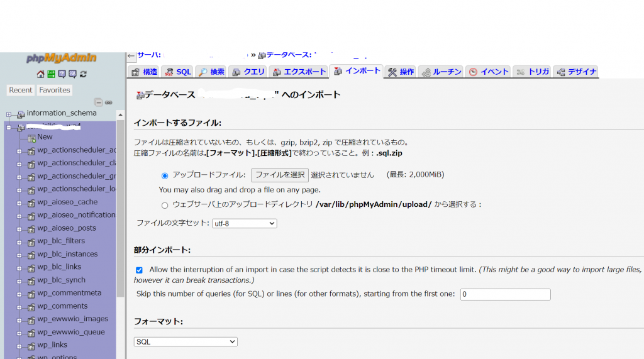This screenshot has width=644, height=359.
Task: Open the wp_comments table
Action: coord(62,306)
